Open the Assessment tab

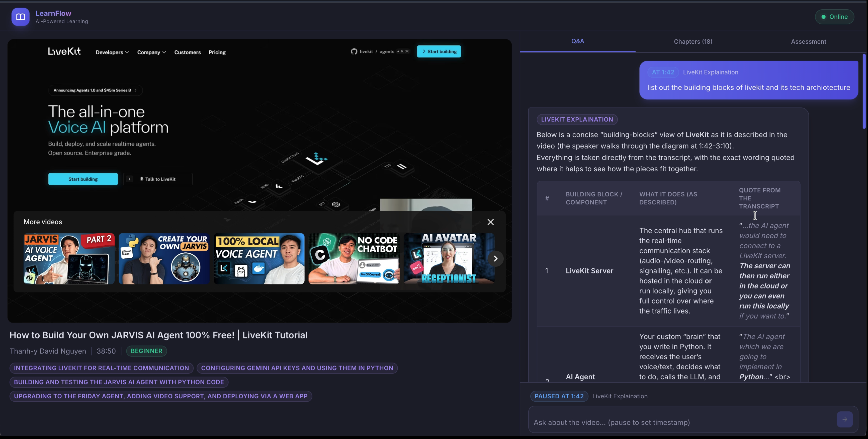click(x=808, y=41)
